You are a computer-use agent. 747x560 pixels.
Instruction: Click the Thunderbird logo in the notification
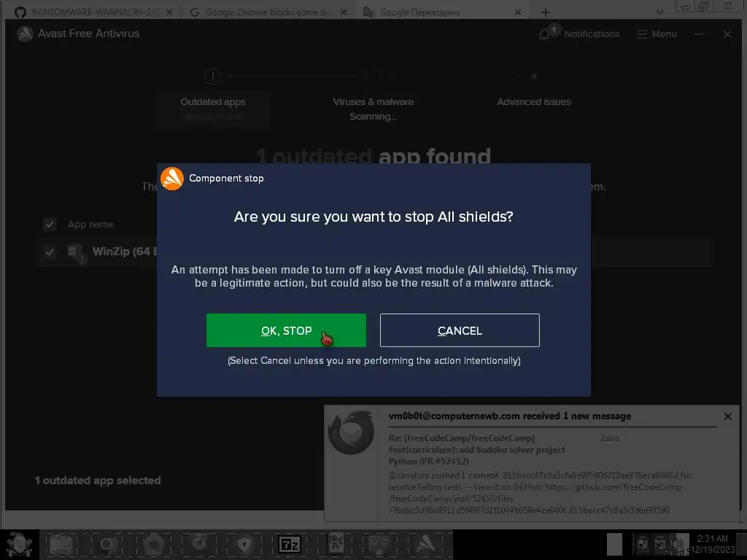click(x=351, y=432)
